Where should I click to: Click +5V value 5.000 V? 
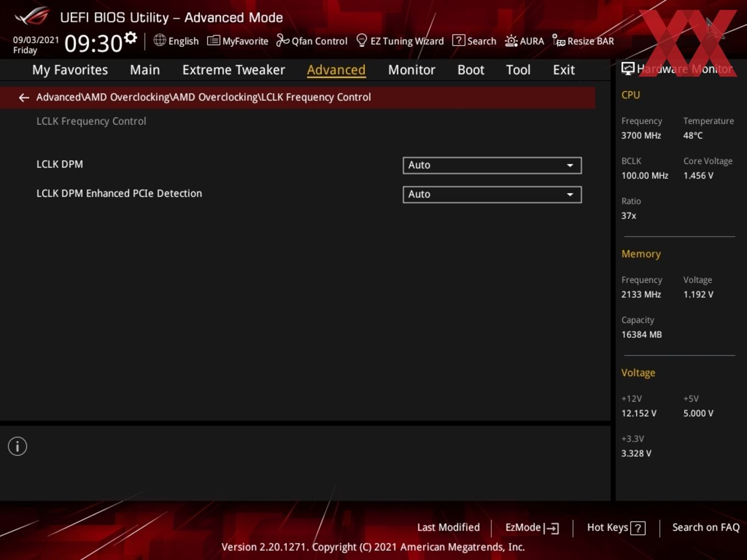point(698,413)
